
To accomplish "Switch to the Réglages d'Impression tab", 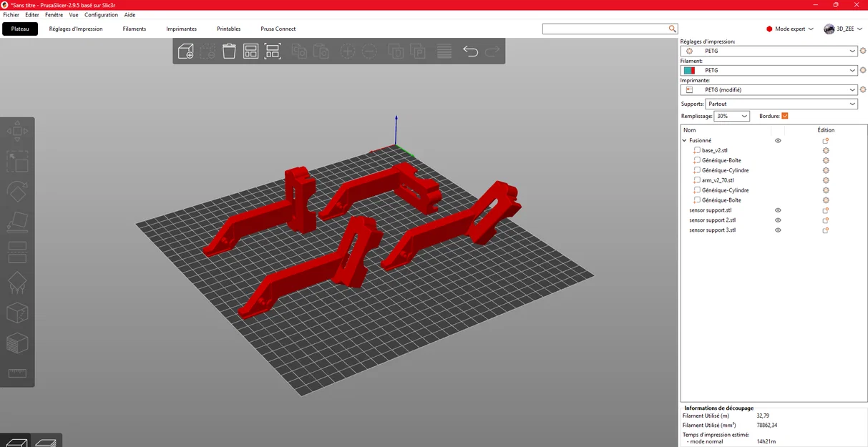I will pyautogui.click(x=76, y=29).
